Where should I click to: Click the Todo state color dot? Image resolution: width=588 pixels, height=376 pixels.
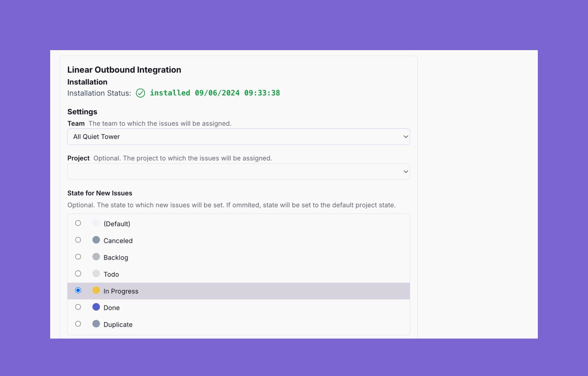coord(96,274)
